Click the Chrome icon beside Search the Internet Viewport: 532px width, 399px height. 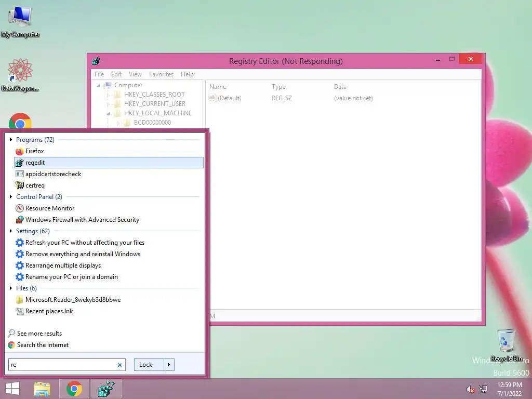(11, 345)
